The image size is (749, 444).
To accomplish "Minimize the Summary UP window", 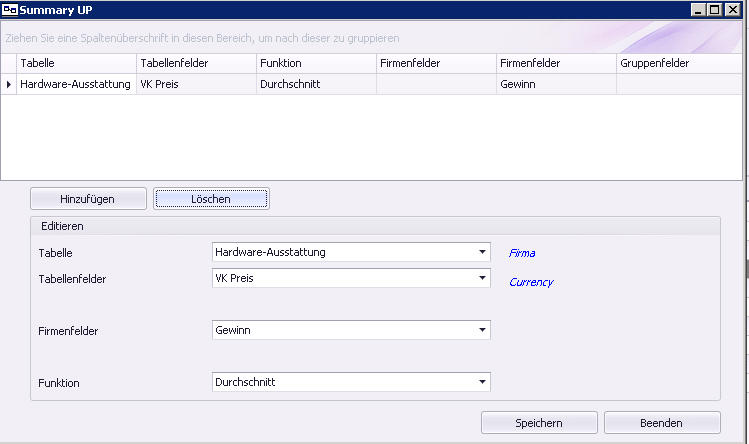I will pyautogui.click(x=698, y=10).
